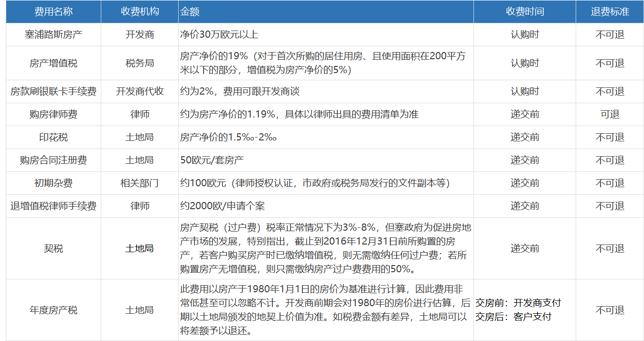Select the '印花税' fee name cell
The image size is (644, 341).
pyautogui.click(x=54, y=137)
